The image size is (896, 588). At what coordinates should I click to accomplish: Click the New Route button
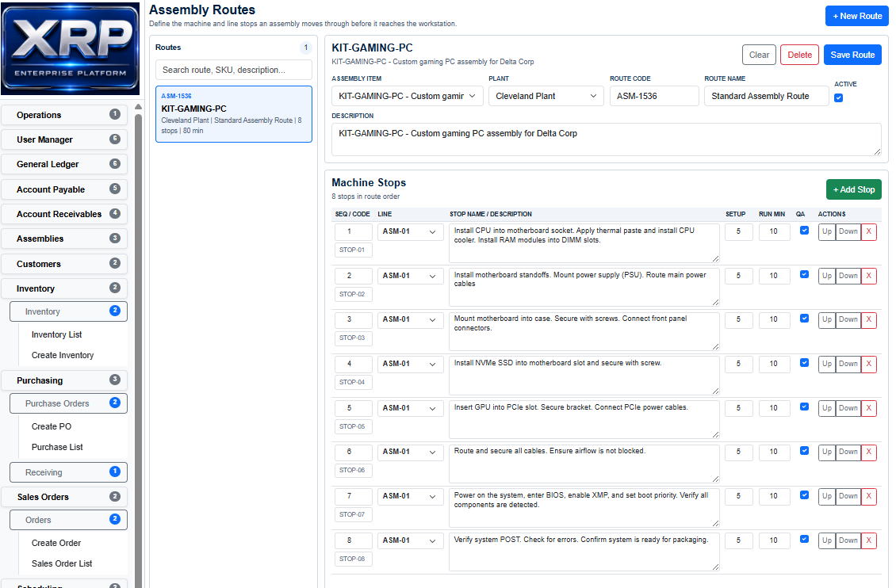856,16
